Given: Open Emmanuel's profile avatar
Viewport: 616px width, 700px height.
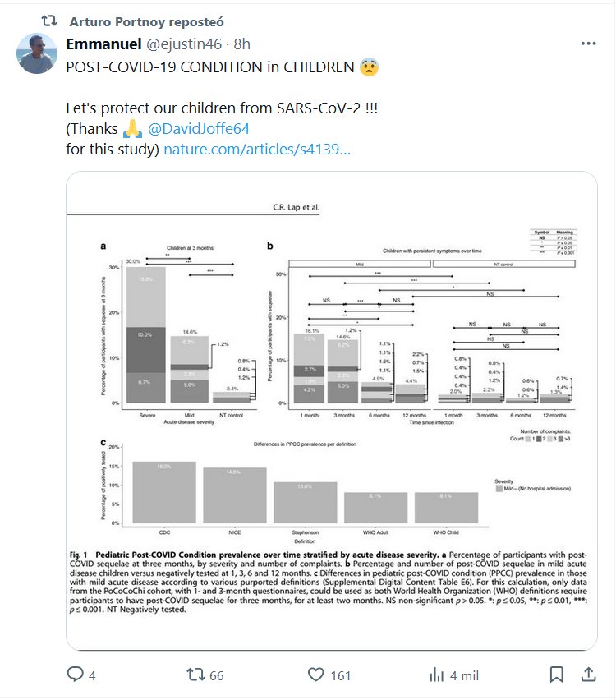Looking at the screenshot, I should click(x=37, y=53).
